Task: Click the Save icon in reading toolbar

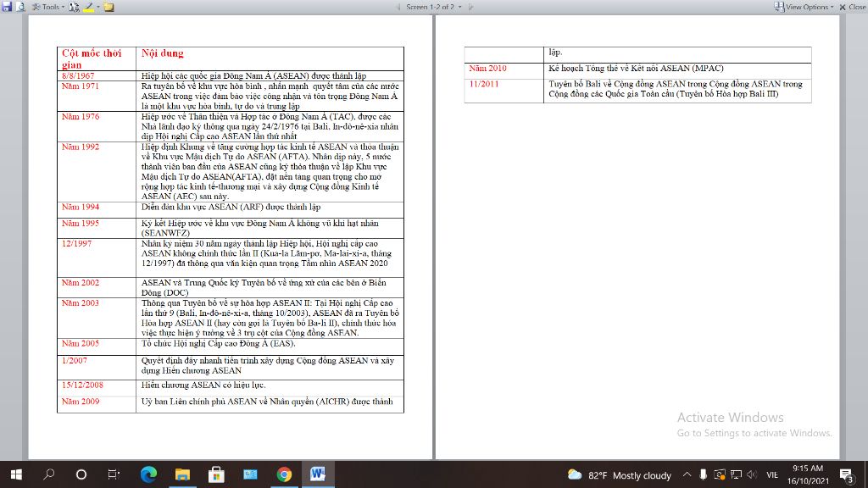Action: point(7,7)
